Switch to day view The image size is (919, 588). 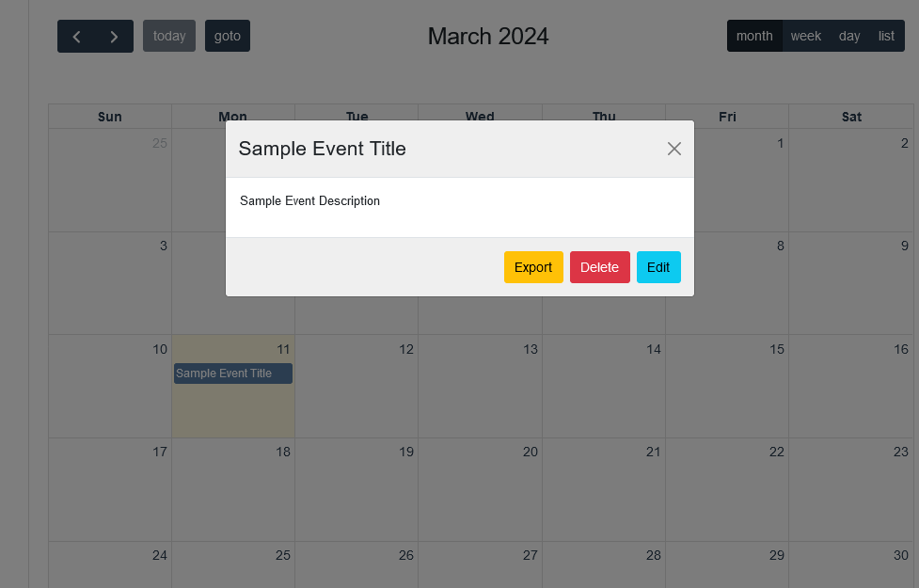pyautogui.click(x=849, y=37)
